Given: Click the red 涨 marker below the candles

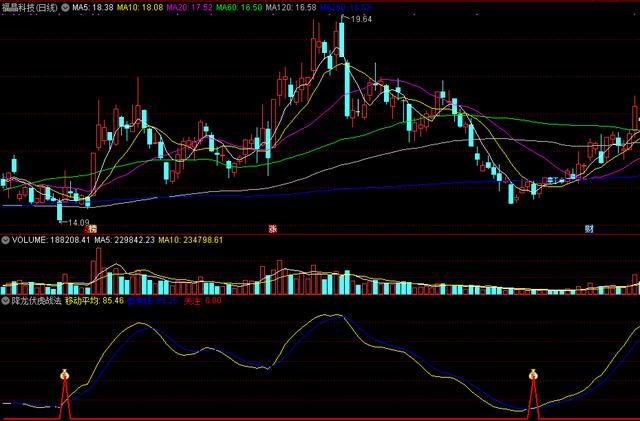Looking at the screenshot, I should coord(271,228).
